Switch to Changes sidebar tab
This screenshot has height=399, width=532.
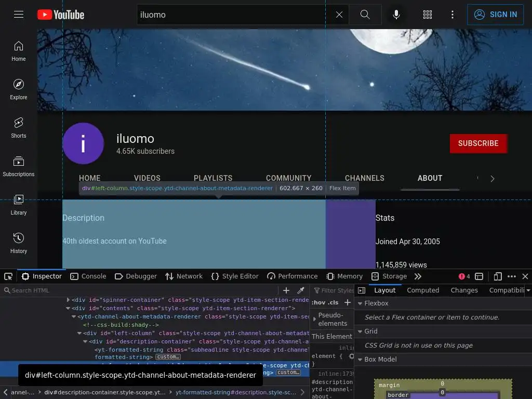(464, 290)
